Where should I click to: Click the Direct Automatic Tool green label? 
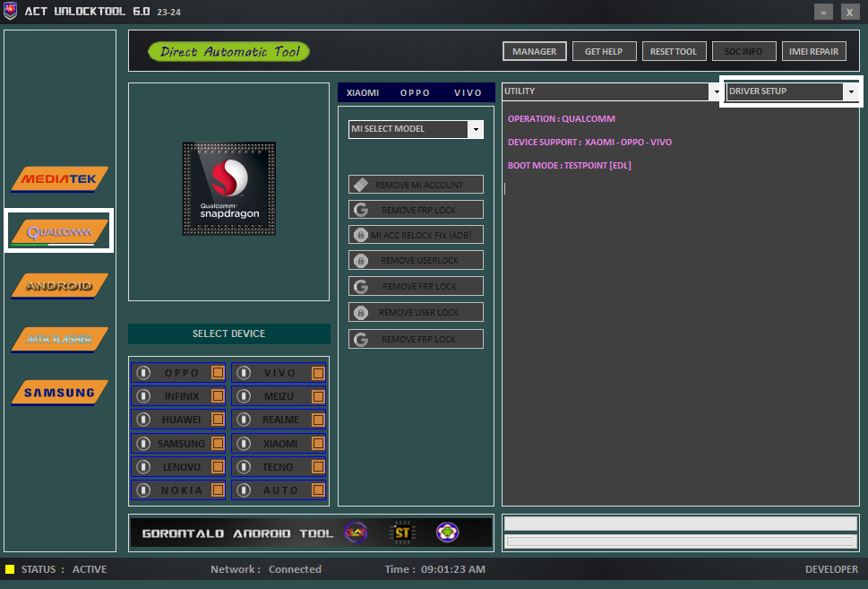228,51
